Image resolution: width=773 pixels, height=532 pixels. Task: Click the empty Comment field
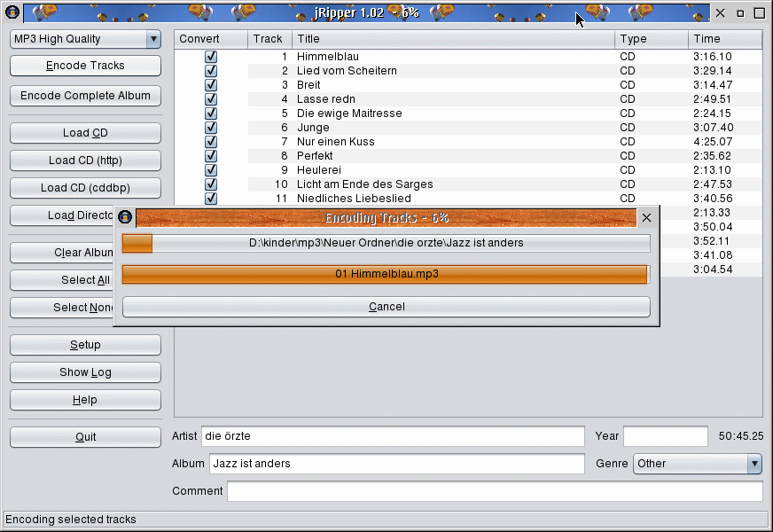(495, 491)
